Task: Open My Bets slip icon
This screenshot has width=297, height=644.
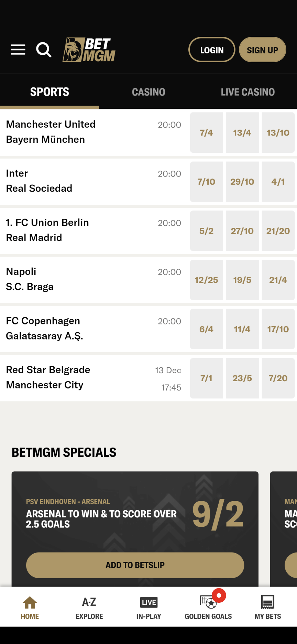Action: (x=267, y=608)
